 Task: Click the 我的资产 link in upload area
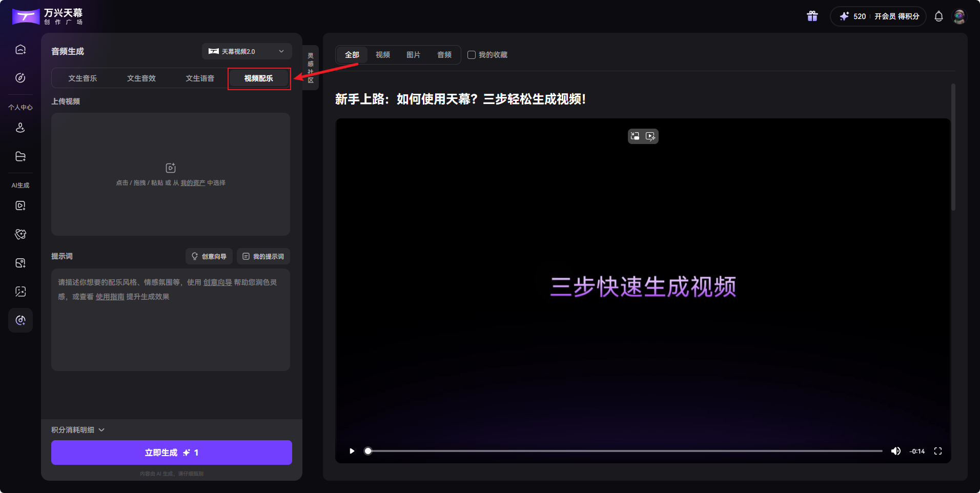[x=193, y=182]
